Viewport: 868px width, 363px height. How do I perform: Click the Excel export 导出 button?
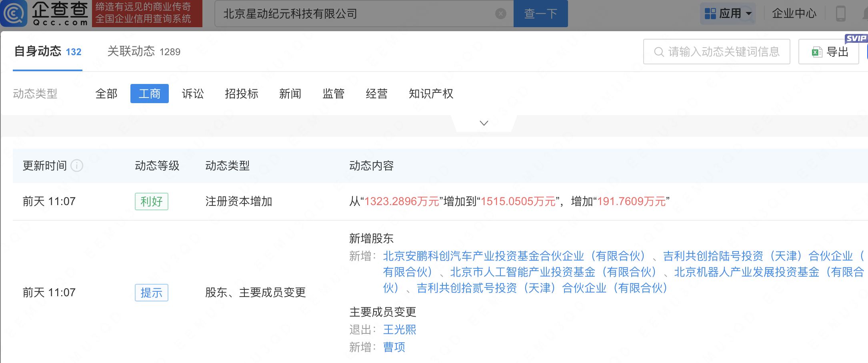click(829, 52)
